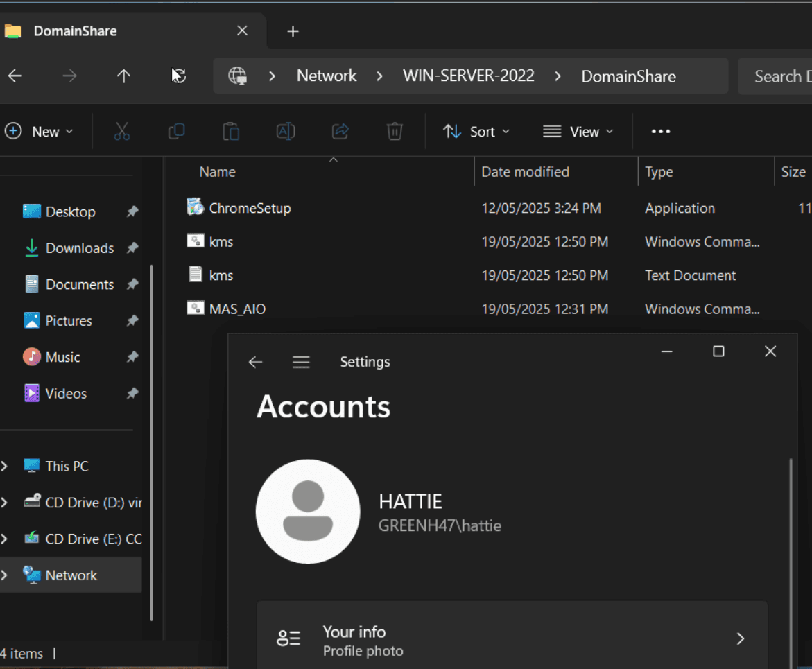812x669 pixels.
Task: Go back in Settings window
Action: pyautogui.click(x=255, y=362)
